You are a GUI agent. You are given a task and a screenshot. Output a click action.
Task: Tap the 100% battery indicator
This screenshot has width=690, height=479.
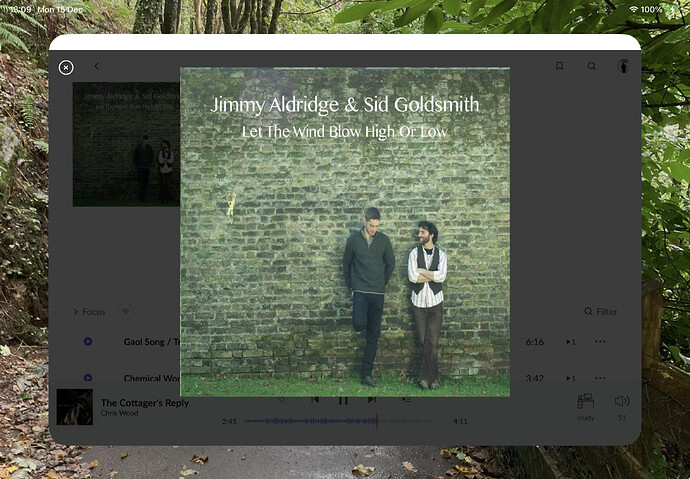pyautogui.click(x=660, y=9)
